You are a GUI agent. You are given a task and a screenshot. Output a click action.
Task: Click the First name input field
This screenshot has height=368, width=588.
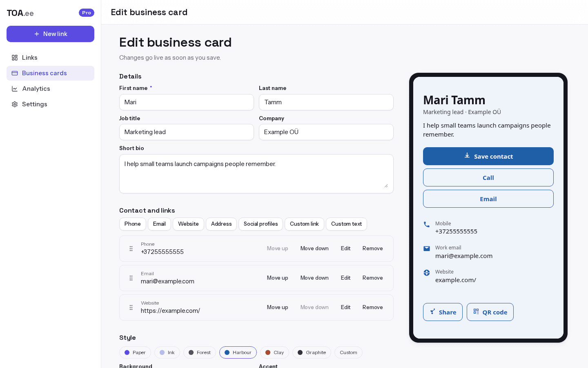coord(187,102)
